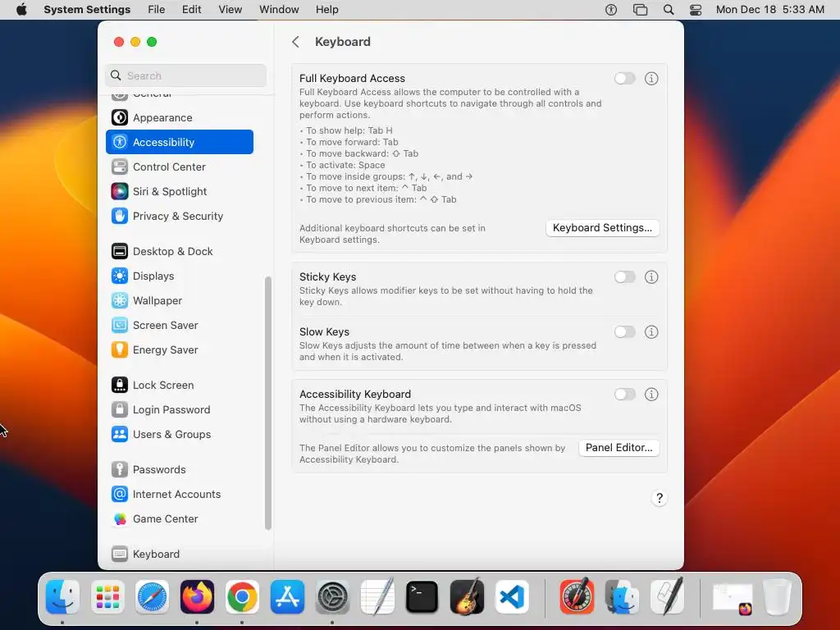This screenshot has width=840, height=630.
Task: Open the Help menu
Action: pyautogui.click(x=326, y=10)
